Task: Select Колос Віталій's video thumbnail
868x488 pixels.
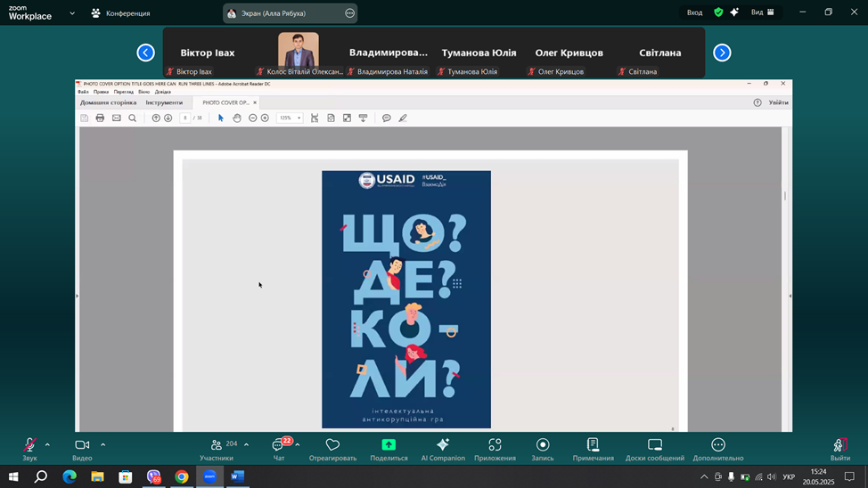Action: [299, 52]
